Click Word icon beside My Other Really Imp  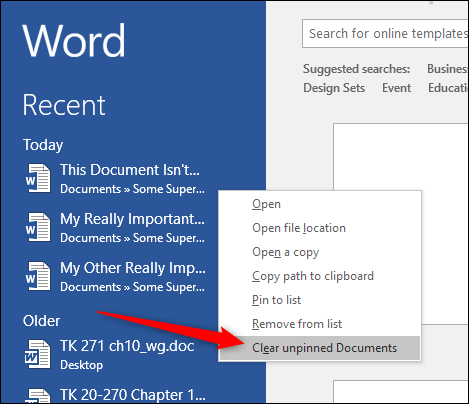pos(38,276)
